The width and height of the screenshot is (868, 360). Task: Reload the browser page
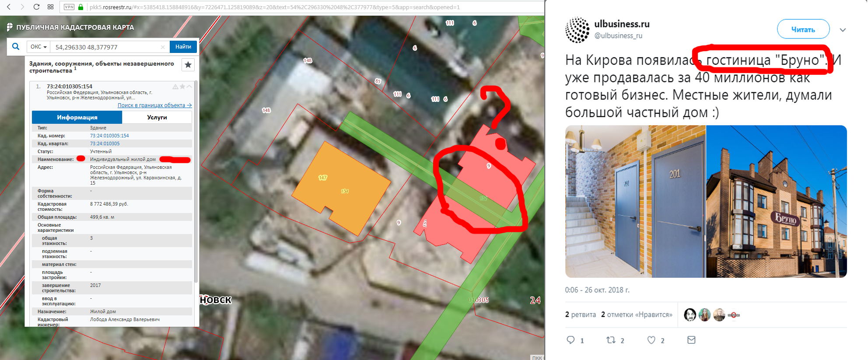(36, 7)
